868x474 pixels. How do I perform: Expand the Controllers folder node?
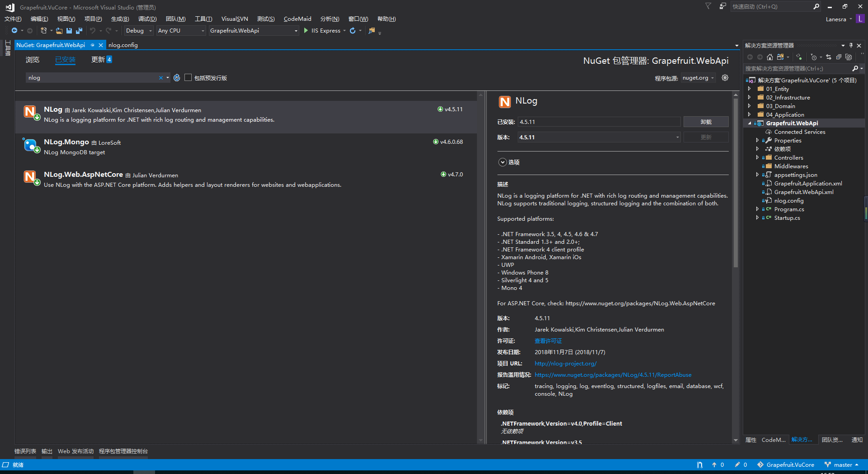(757, 158)
